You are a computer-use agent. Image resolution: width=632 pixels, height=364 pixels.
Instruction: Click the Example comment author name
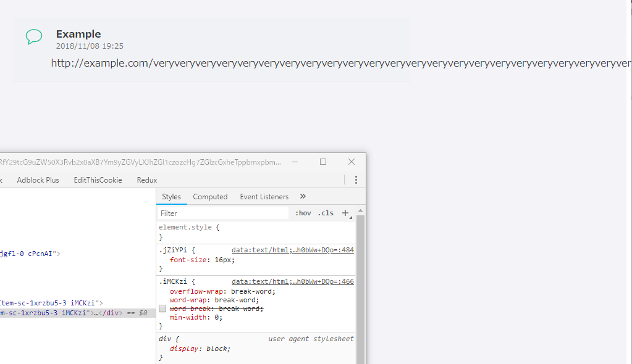pos(78,34)
